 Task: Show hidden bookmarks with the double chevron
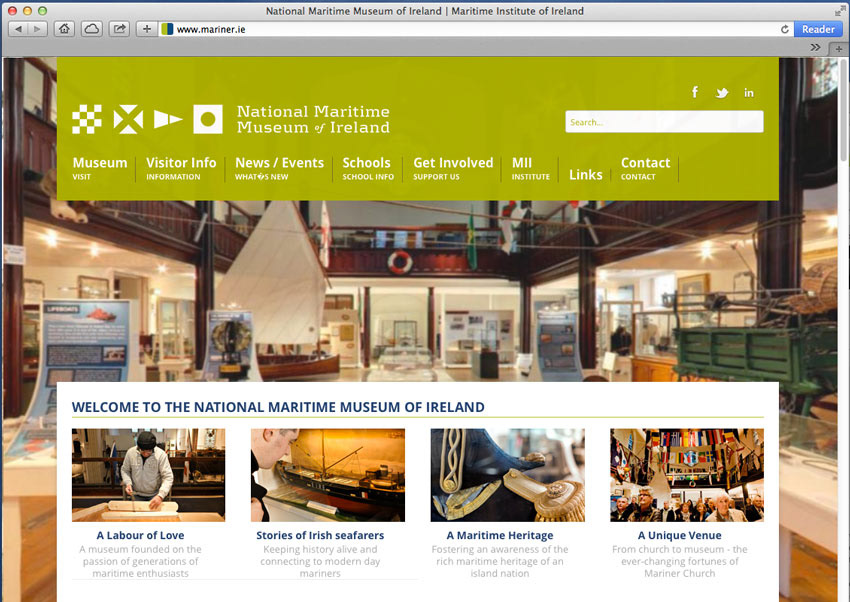(815, 48)
